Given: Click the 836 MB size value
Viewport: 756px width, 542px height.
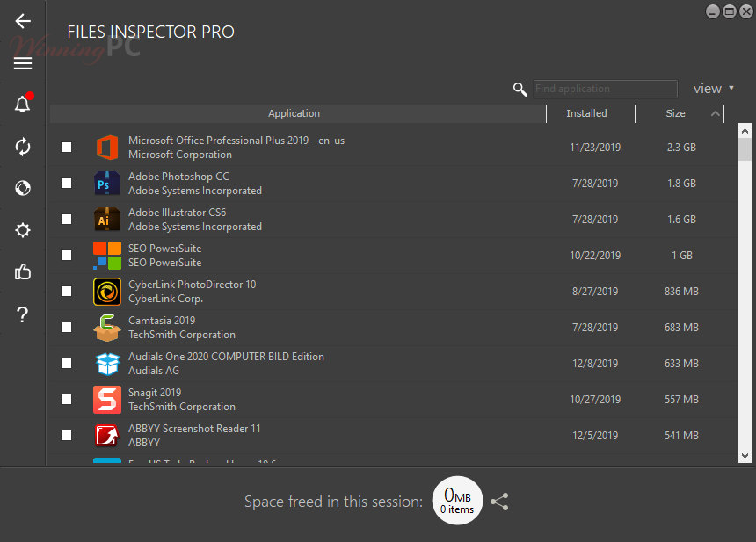Looking at the screenshot, I should [681, 292].
